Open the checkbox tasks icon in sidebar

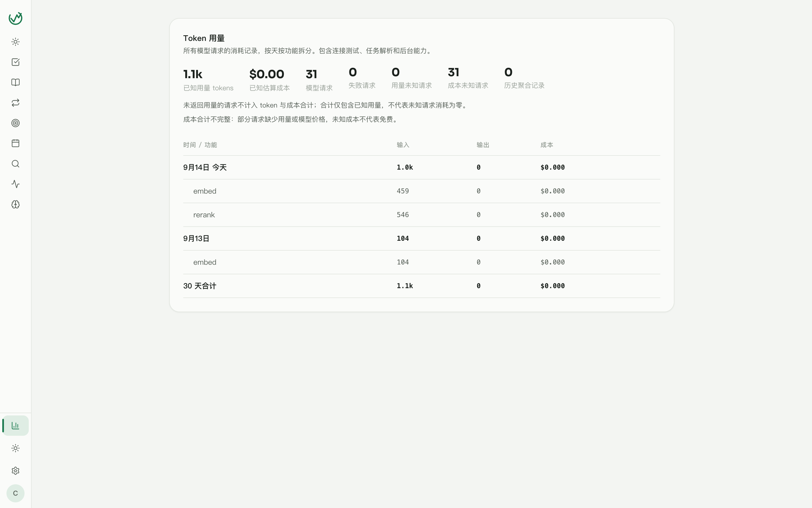16,62
